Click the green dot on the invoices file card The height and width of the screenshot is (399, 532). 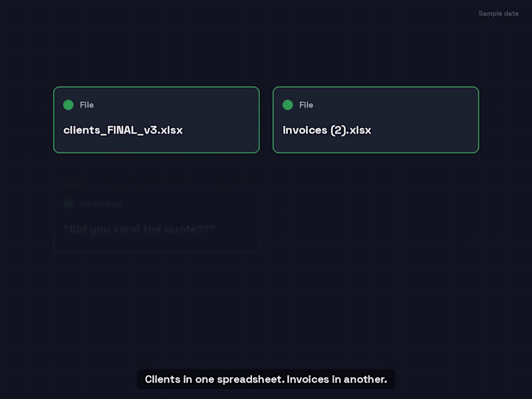coord(288,105)
